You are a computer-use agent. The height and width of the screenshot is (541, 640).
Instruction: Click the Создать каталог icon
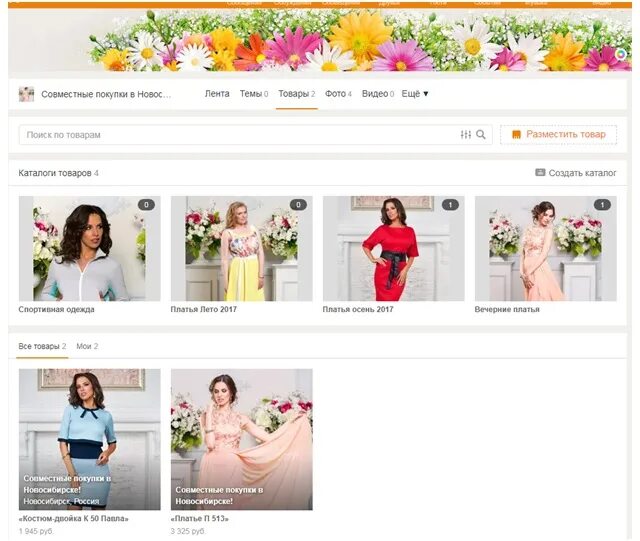tap(540, 172)
